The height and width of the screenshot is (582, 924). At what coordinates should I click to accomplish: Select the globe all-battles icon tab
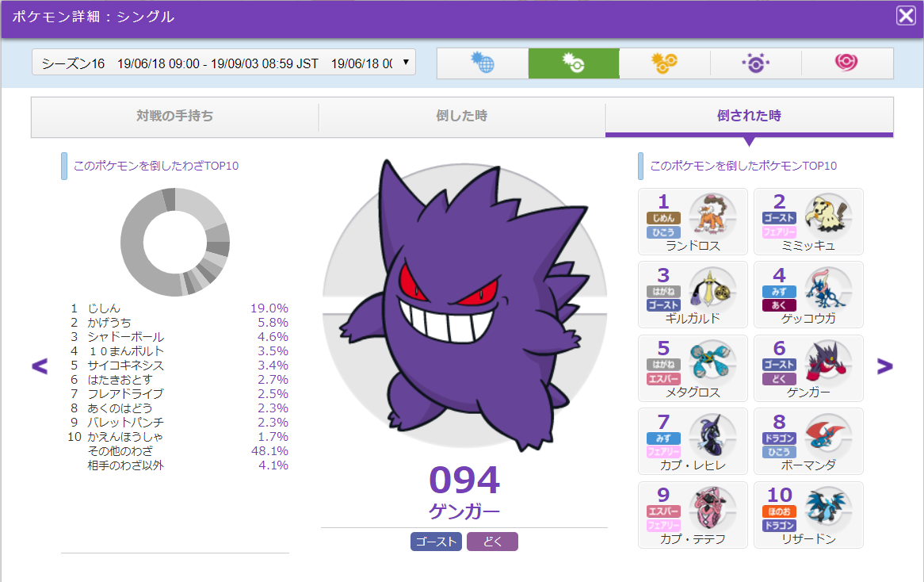pyautogui.click(x=483, y=63)
